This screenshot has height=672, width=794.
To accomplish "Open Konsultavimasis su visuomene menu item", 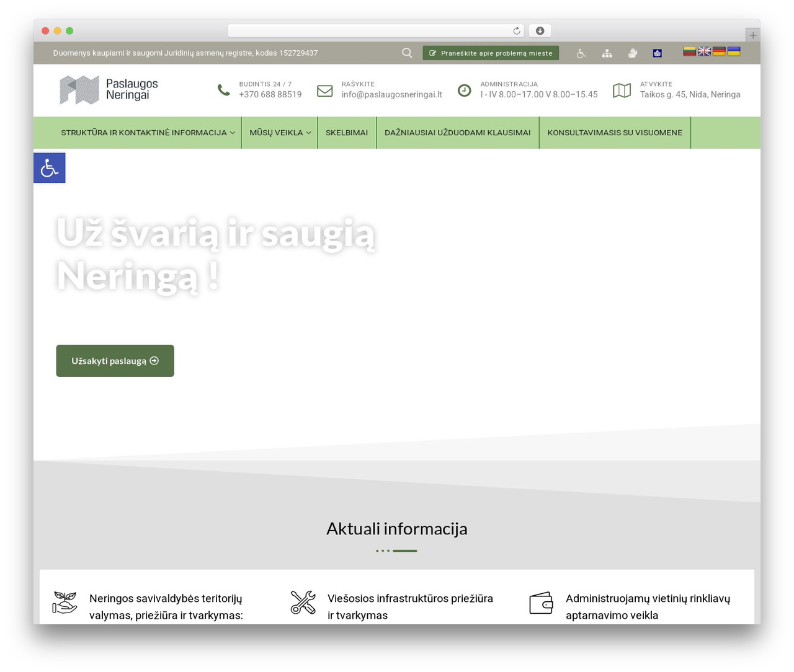I will point(615,132).
